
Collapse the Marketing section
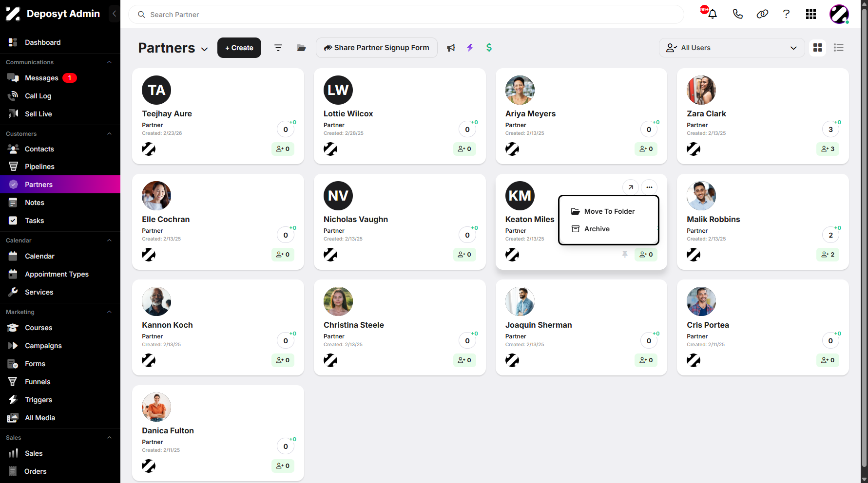[x=109, y=312]
